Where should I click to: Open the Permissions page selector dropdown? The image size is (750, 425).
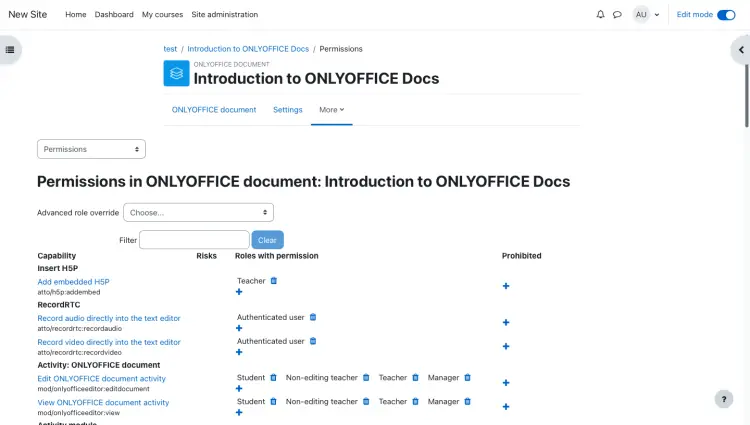(91, 149)
